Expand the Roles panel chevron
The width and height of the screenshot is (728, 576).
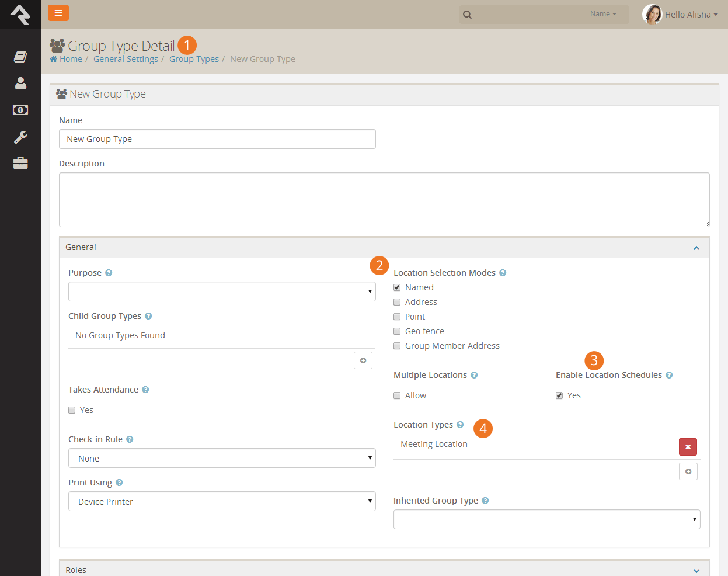point(696,571)
